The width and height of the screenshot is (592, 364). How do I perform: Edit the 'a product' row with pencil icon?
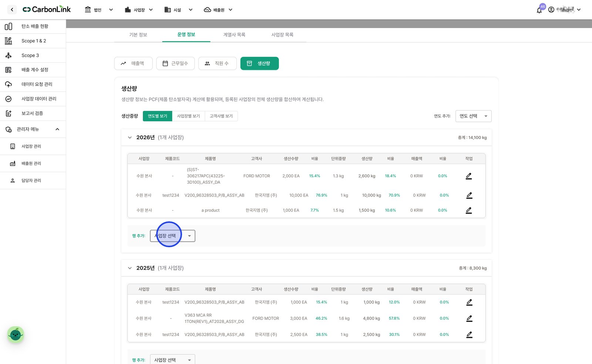[x=469, y=210]
